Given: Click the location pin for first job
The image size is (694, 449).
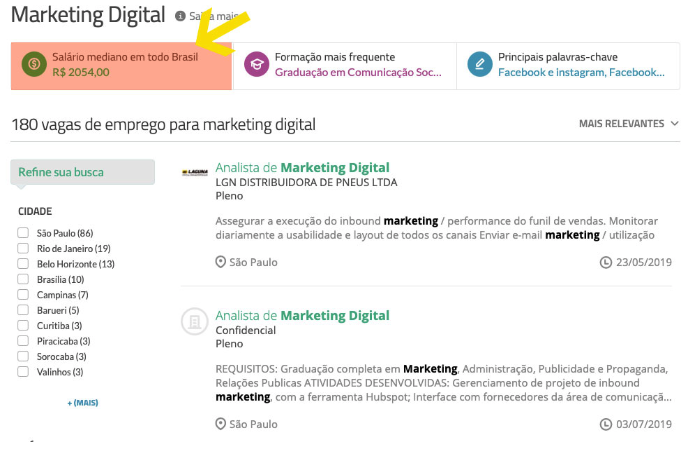Looking at the screenshot, I should [x=220, y=262].
